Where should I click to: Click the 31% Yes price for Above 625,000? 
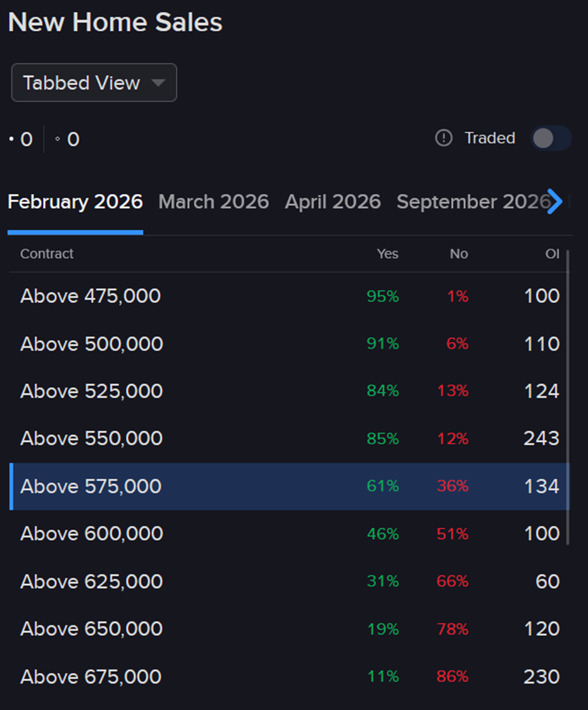[x=382, y=581]
